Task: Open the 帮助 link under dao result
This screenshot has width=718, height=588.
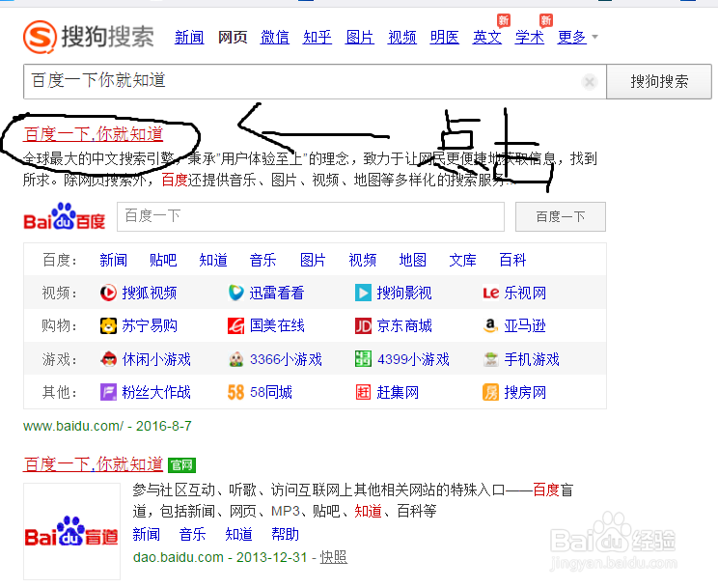Action: click(x=285, y=534)
